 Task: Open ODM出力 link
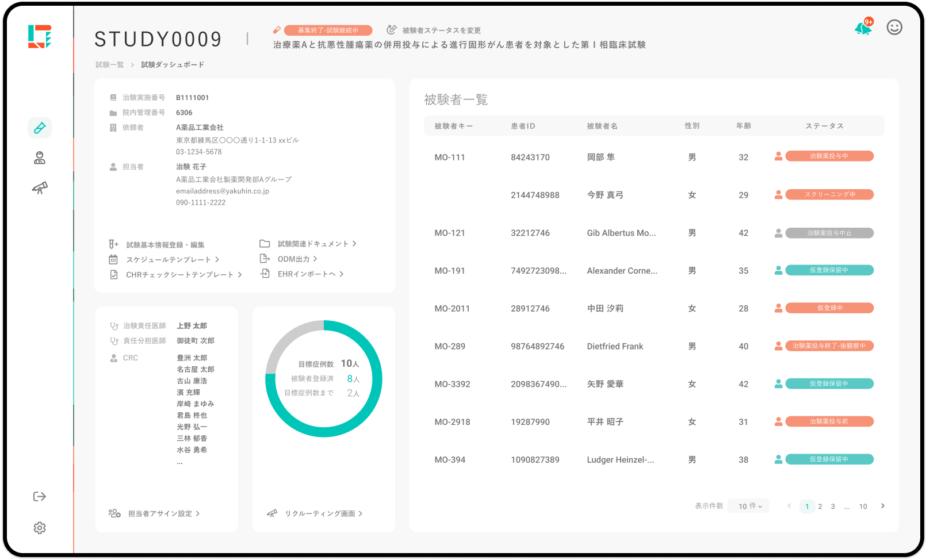294,259
